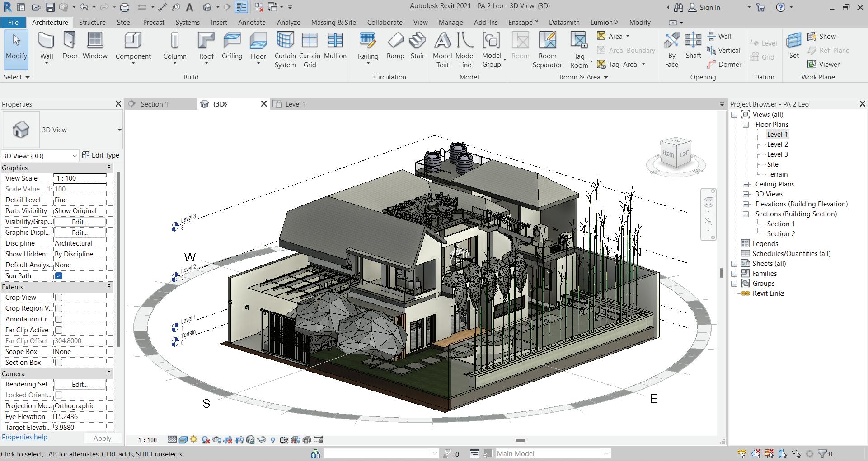Screen dimensions: 868x461
Task: Switch to the Section 1 view tab
Action: (155, 104)
